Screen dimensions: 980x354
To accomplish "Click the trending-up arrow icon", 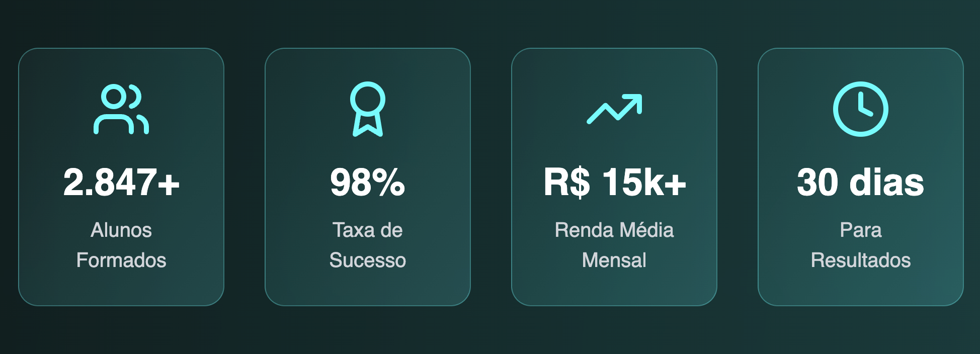I will click(614, 109).
